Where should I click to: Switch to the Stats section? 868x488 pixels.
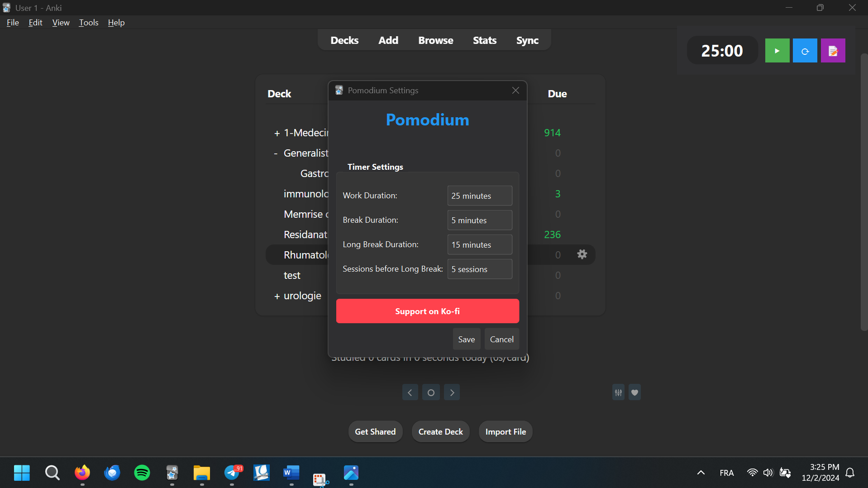click(484, 40)
